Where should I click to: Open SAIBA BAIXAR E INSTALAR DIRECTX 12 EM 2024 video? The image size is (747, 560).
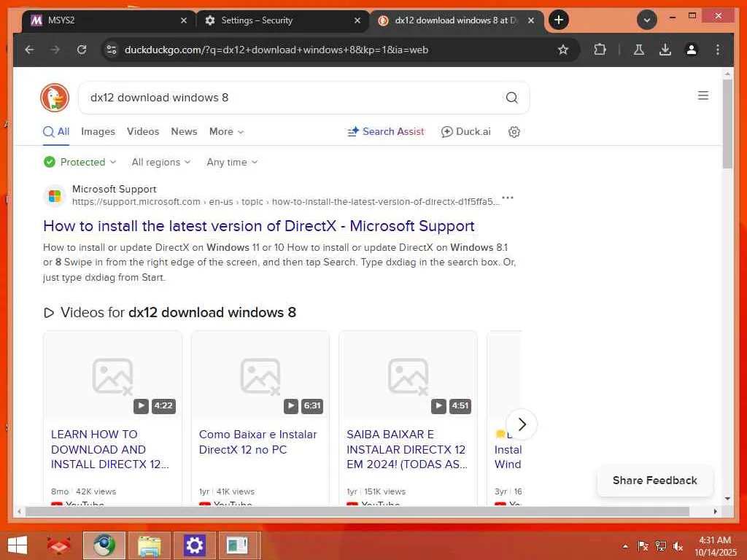coord(407,449)
